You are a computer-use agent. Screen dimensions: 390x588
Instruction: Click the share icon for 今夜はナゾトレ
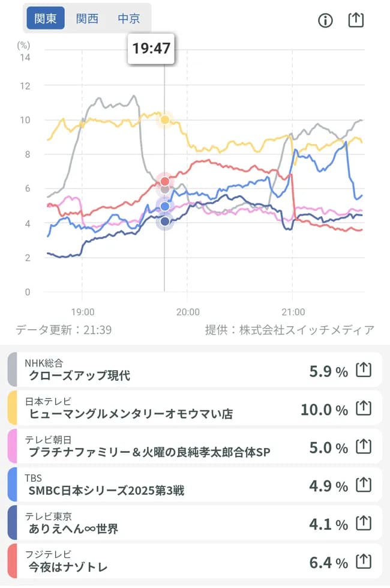364,563
